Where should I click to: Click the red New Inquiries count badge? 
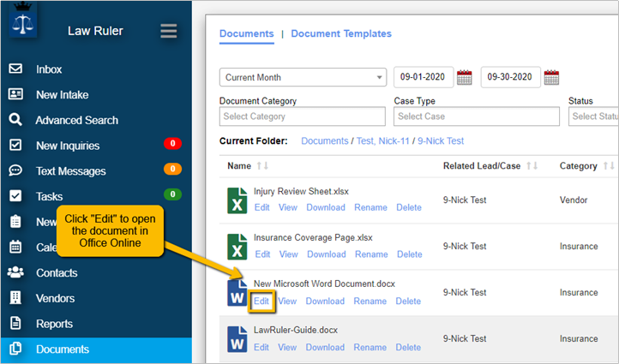point(173,144)
